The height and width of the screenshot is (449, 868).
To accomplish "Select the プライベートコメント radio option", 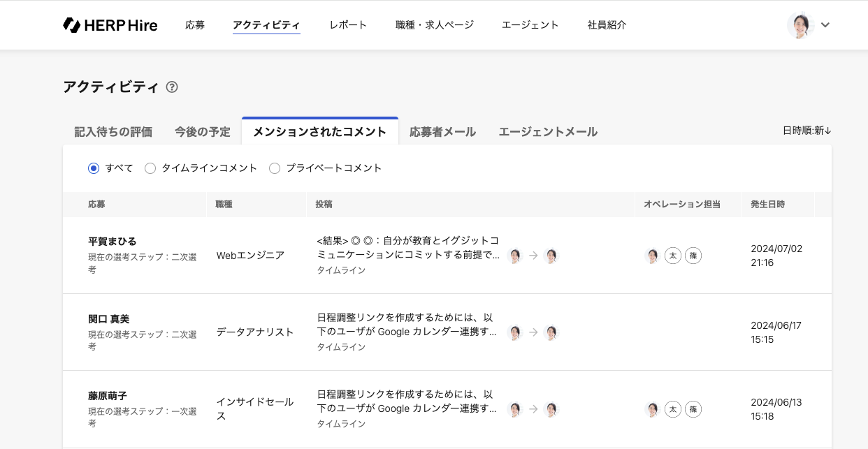I will (275, 168).
